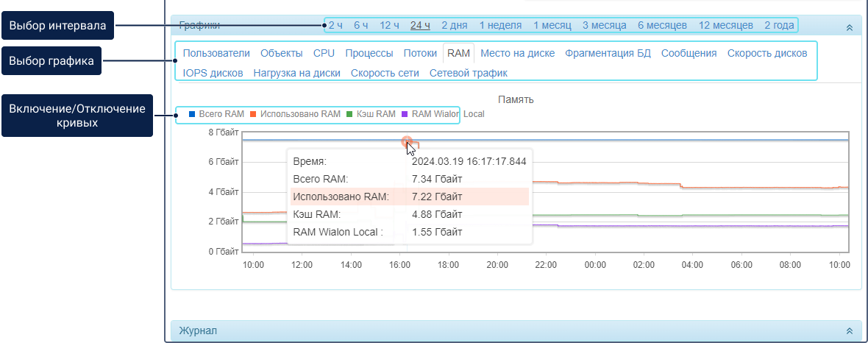Click the blue Всего RAM legend color square
The width and height of the screenshot is (868, 343).
pyautogui.click(x=192, y=114)
